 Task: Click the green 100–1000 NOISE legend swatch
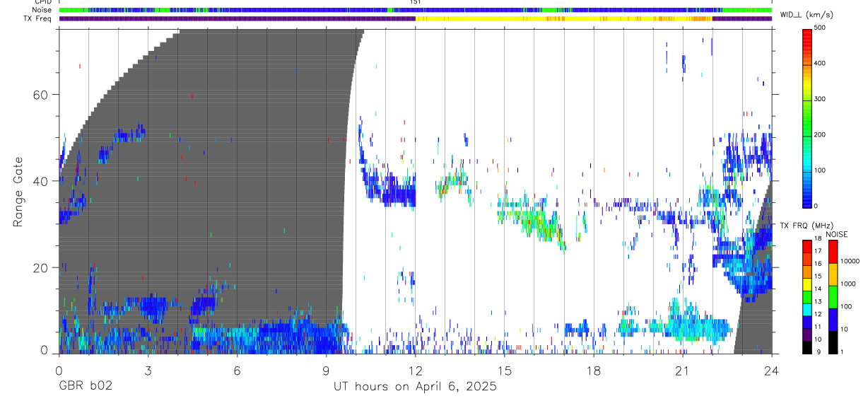833,297
